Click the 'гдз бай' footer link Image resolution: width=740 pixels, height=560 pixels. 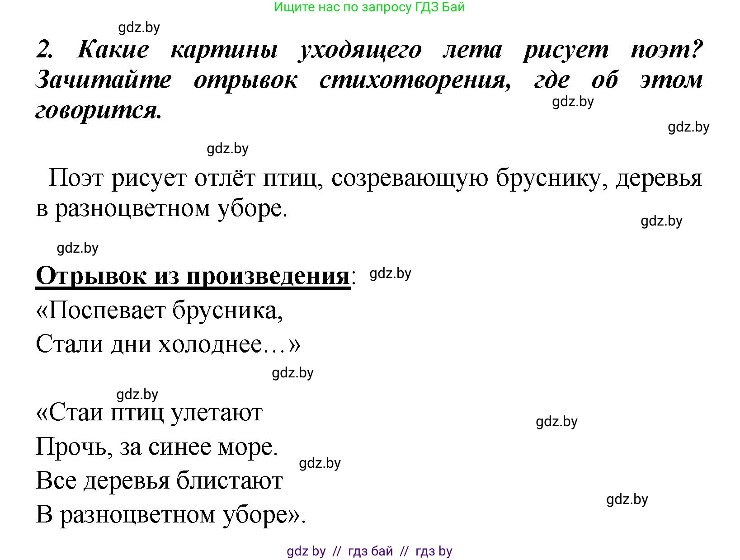coord(369,551)
